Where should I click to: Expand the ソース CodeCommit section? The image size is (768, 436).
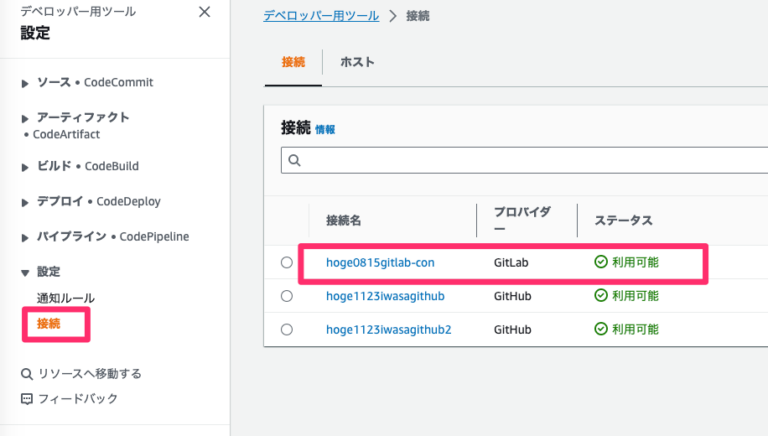point(25,84)
